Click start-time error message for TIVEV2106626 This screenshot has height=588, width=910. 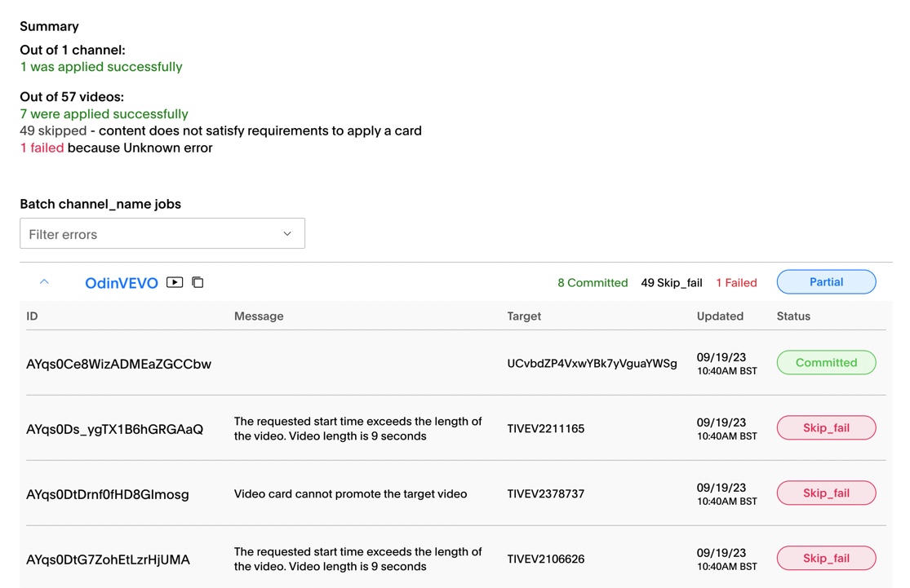[358, 559]
